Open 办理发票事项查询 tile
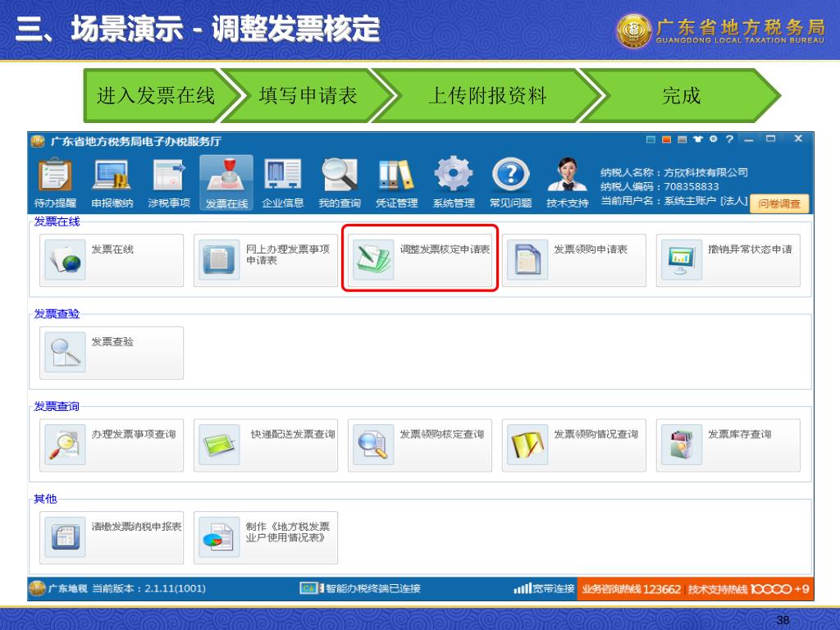 pyautogui.click(x=112, y=445)
